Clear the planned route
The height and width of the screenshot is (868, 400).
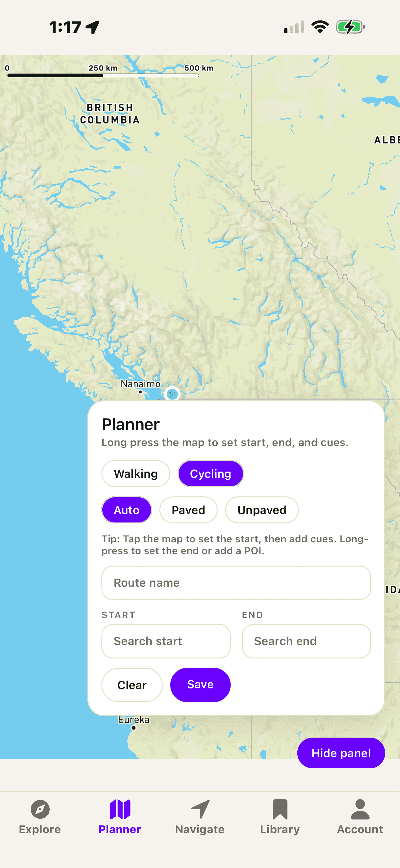pos(132,685)
